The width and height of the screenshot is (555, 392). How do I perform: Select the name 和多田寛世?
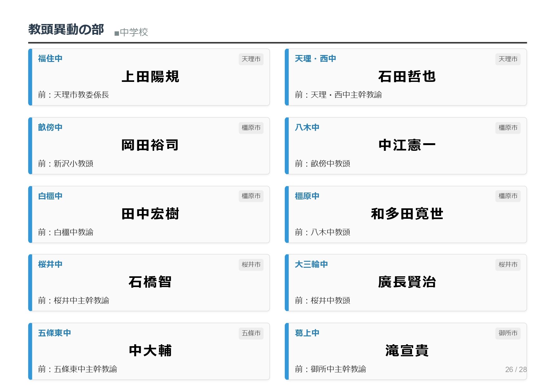click(x=407, y=214)
